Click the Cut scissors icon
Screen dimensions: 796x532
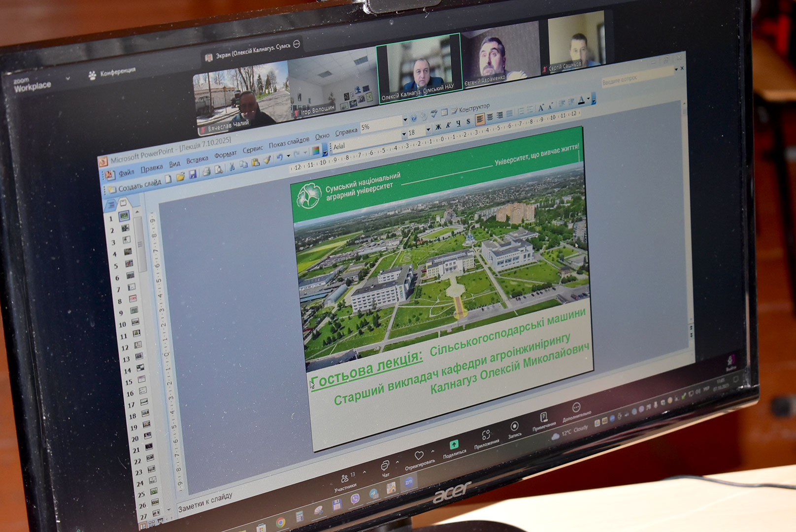coord(232,167)
